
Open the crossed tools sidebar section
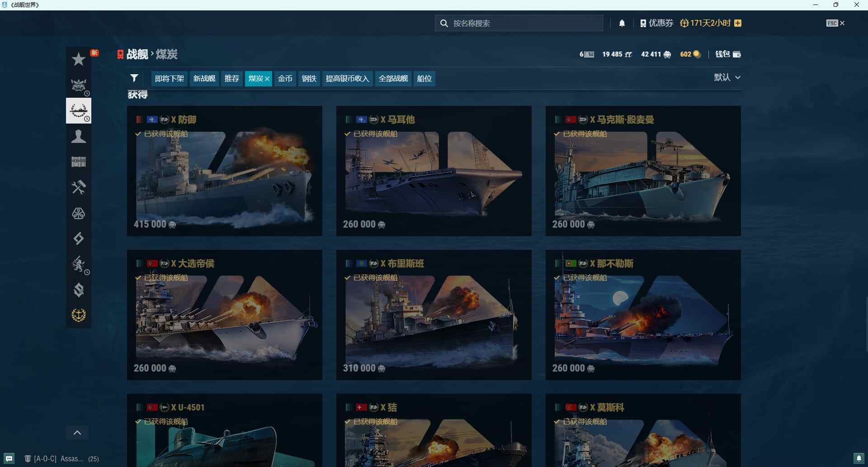pyautogui.click(x=79, y=187)
